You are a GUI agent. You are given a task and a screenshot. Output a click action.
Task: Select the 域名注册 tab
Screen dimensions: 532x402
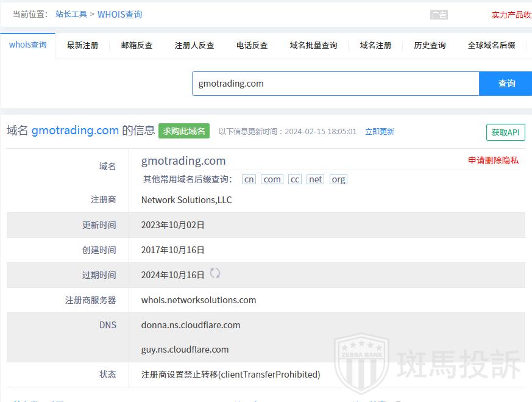[375, 45]
